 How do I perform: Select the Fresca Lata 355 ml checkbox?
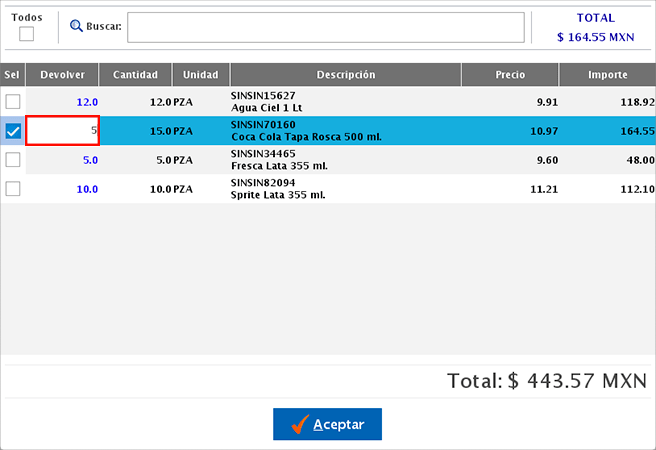tap(13, 160)
